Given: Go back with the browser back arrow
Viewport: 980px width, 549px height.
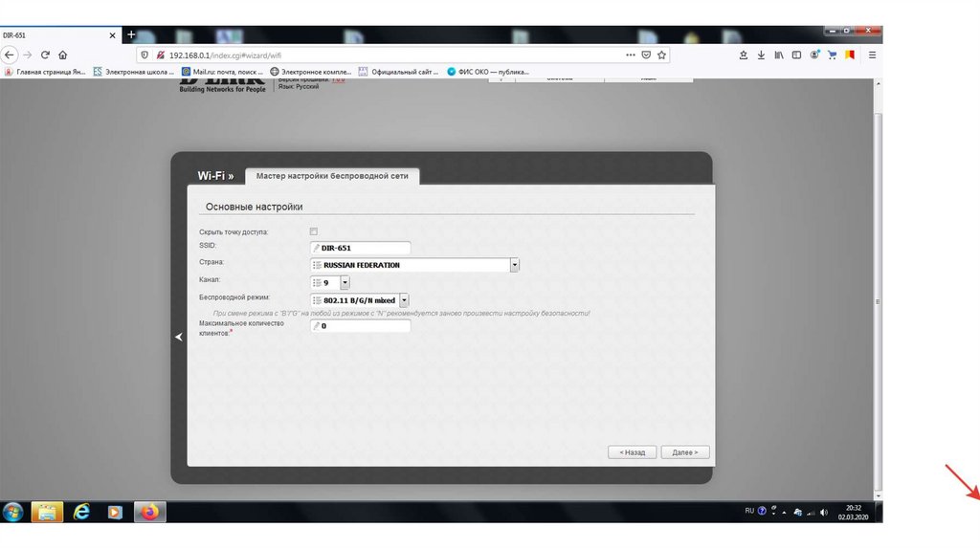Looking at the screenshot, I should pyautogui.click(x=9, y=55).
